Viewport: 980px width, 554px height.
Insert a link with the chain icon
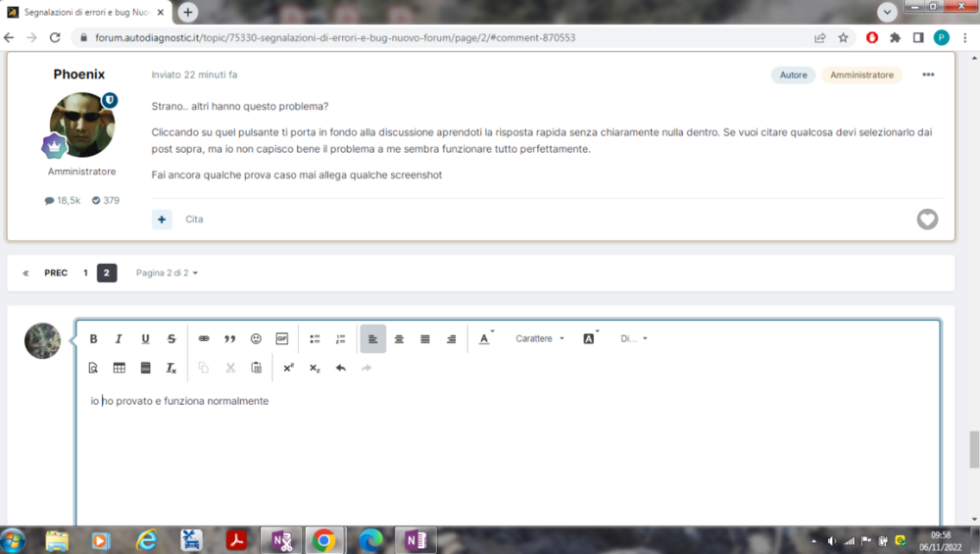pyautogui.click(x=204, y=339)
